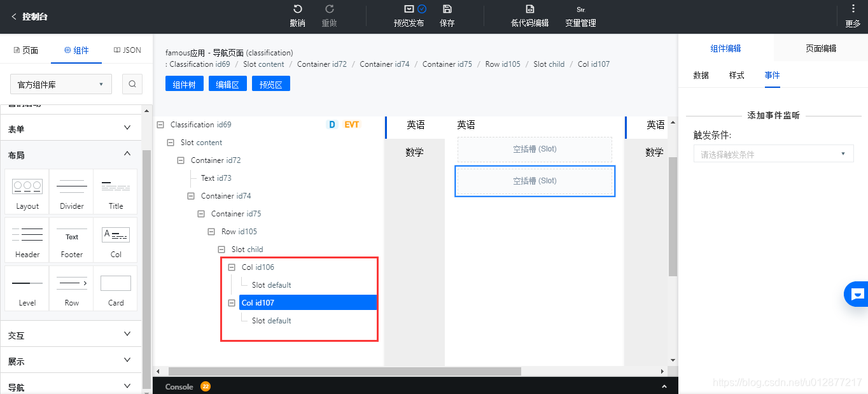Select the Text id73 tree item
Screen dimensions: 868x394
[216, 178]
